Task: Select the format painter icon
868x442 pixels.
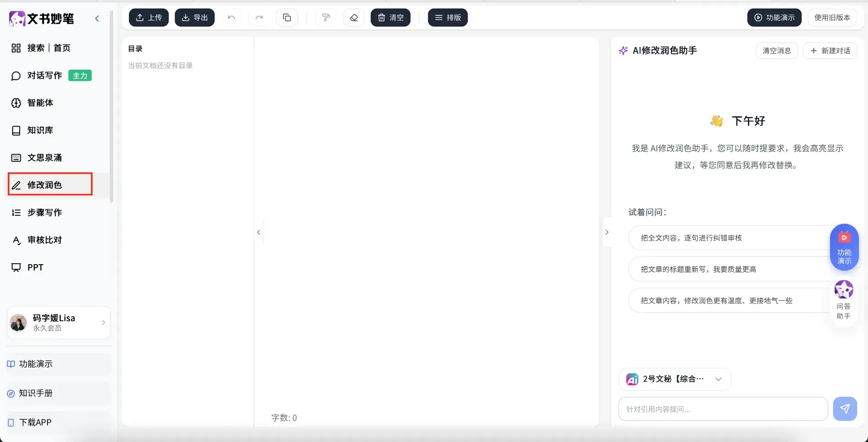Action: (x=325, y=18)
